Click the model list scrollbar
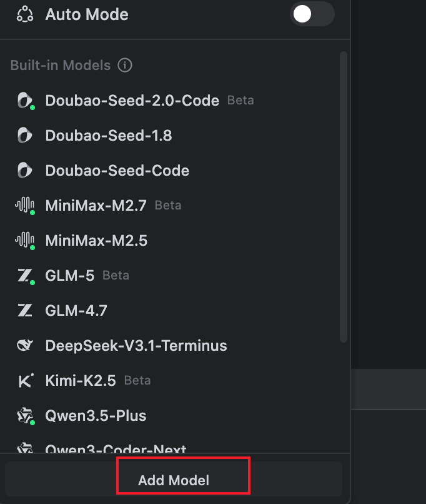 [343, 197]
